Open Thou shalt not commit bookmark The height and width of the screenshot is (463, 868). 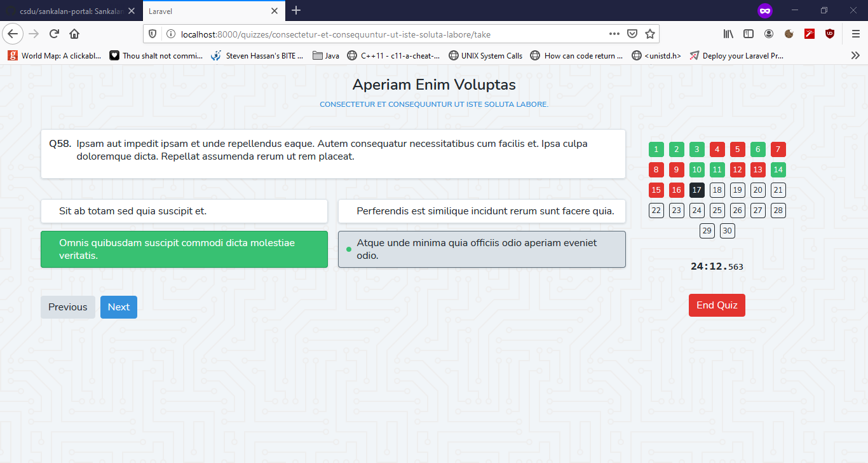156,55
